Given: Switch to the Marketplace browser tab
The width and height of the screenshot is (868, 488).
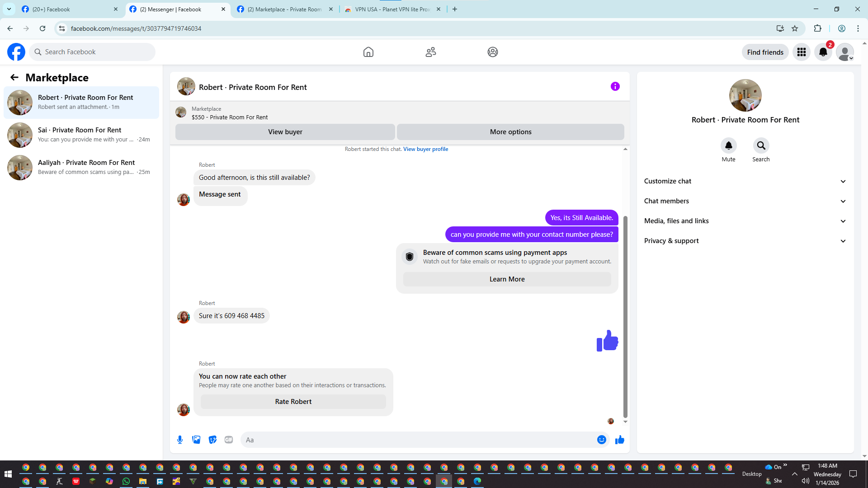Looking at the screenshot, I should point(285,9).
